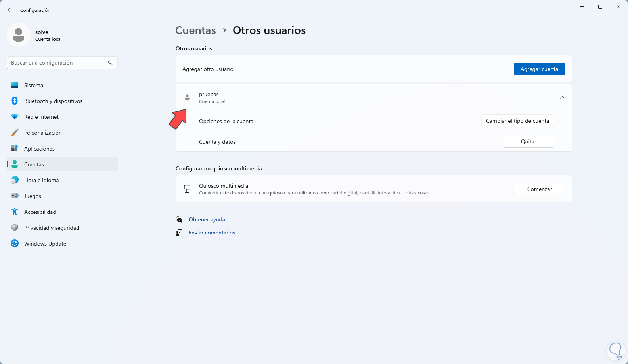The height and width of the screenshot is (364, 628).
Task: Click the Personalización paintbrush icon
Action: (x=15, y=133)
